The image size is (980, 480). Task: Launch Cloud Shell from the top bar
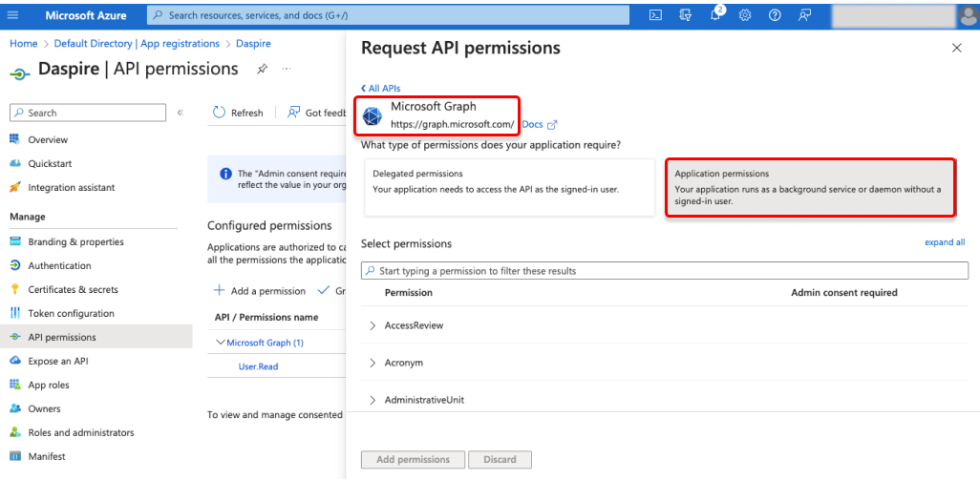tap(655, 15)
